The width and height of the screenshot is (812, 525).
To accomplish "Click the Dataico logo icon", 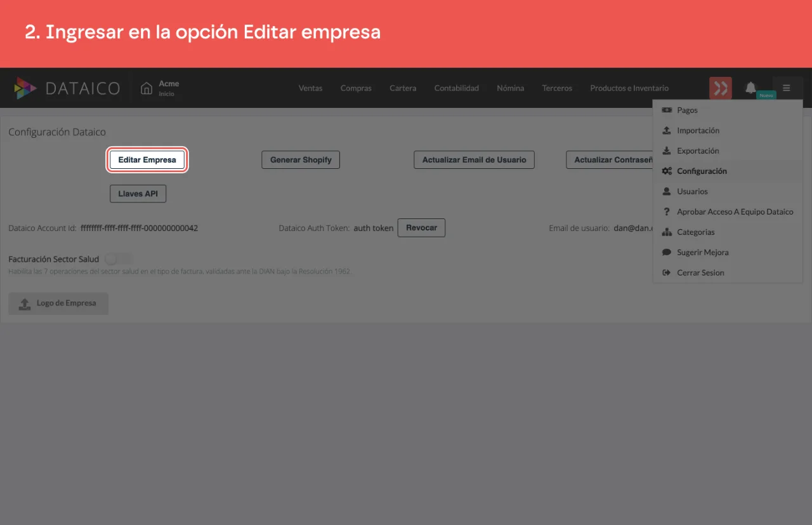I will 25,88.
